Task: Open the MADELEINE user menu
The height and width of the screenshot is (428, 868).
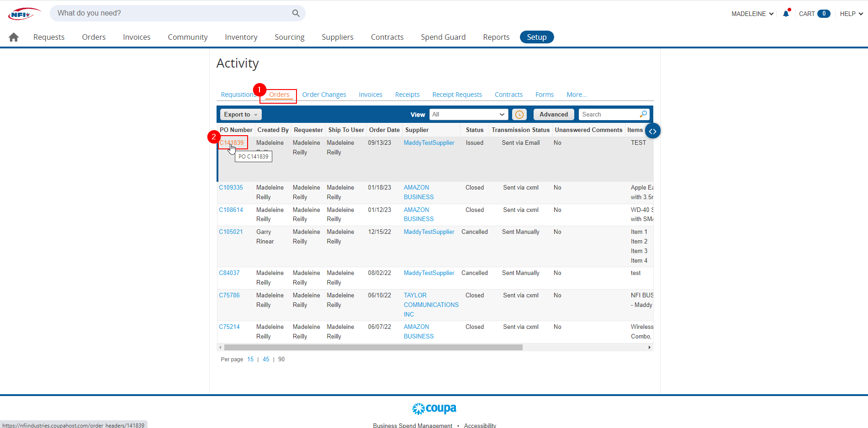Action: tap(752, 14)
